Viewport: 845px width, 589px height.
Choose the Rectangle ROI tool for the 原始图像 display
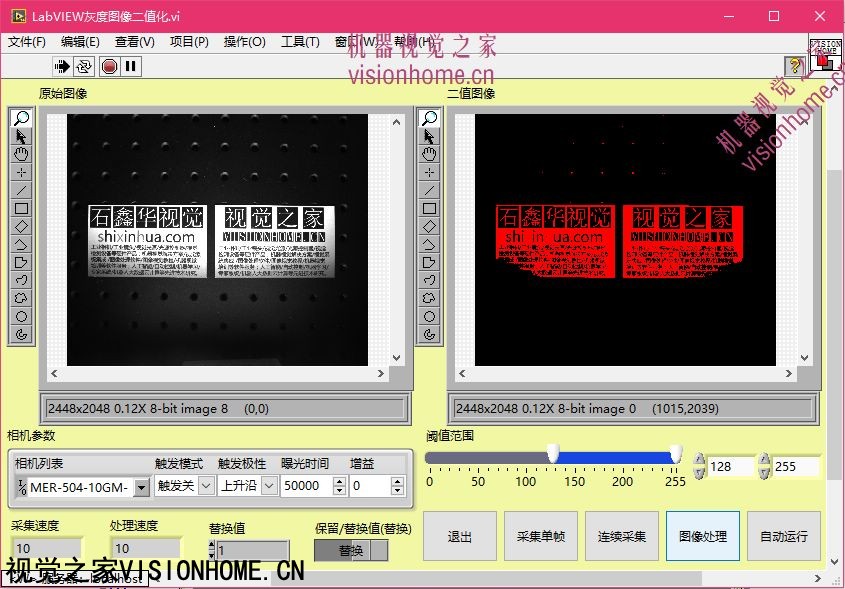pos(21,208)
